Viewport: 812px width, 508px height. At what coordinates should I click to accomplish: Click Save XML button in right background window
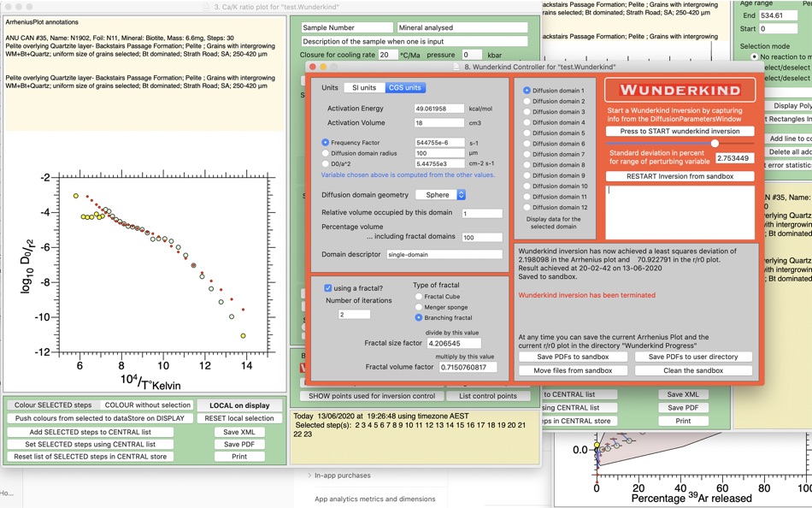pyautogui.click(x=683, y=394)
